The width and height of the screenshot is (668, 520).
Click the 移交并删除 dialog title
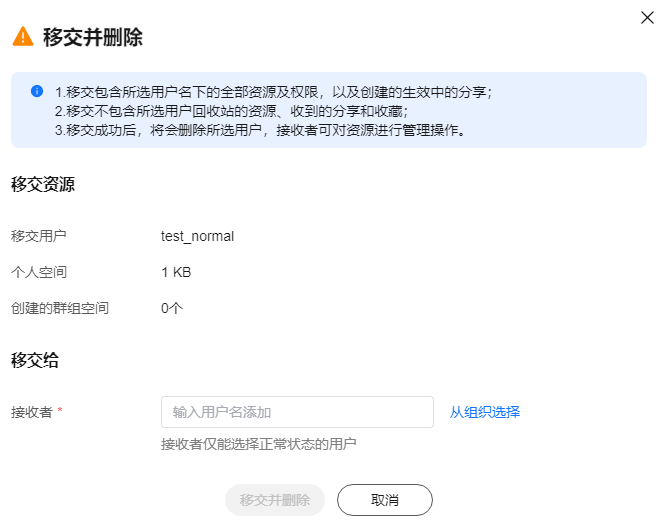92,37
